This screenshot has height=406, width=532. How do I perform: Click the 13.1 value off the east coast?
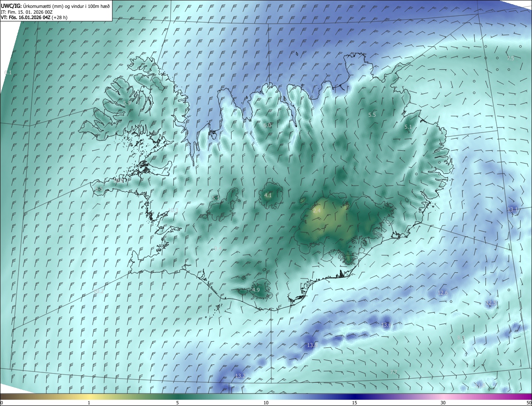click(x=512, y=210)
